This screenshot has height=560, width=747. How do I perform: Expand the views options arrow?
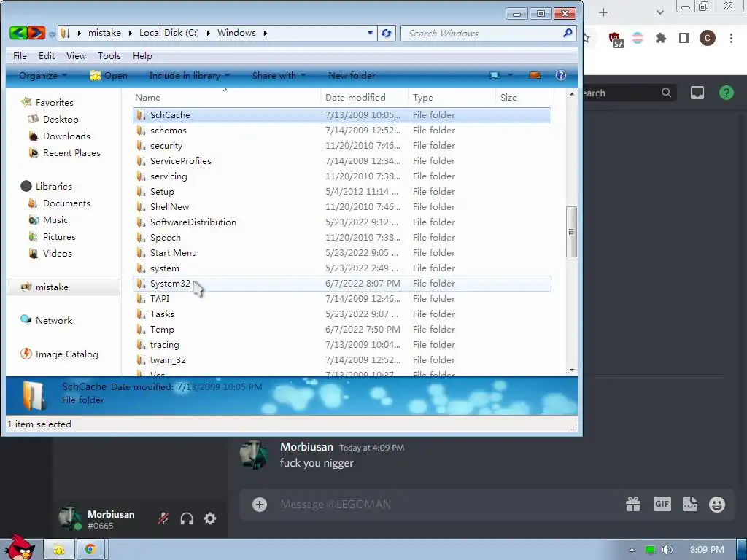pos(510,75)
